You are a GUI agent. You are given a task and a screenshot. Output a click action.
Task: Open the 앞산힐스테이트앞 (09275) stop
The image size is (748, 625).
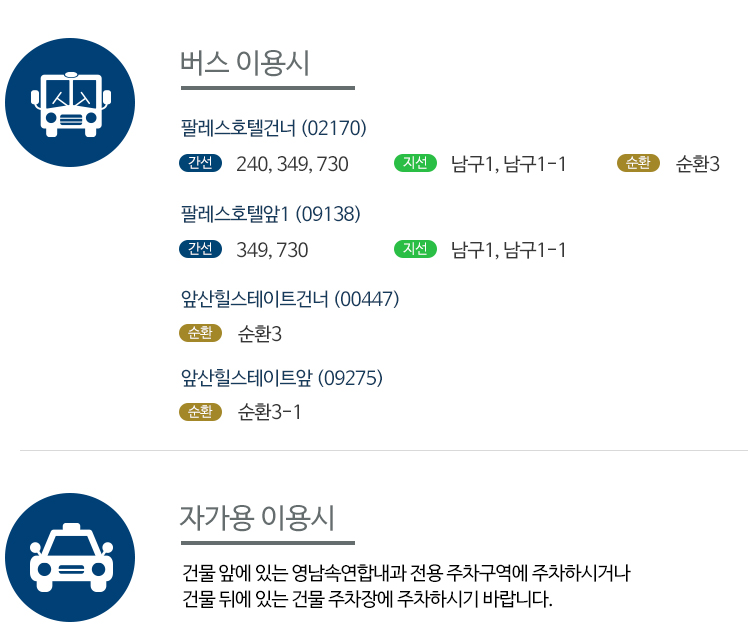(282, 377)
